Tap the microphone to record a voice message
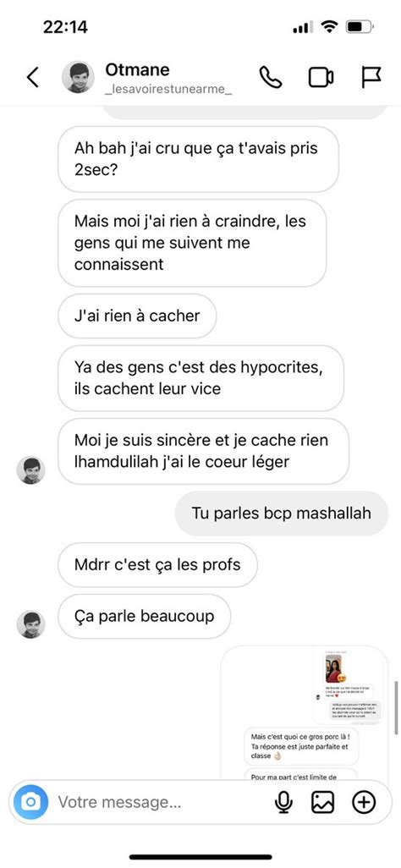Viewport: 401px width, 868px height. click(x=283, y=802)
